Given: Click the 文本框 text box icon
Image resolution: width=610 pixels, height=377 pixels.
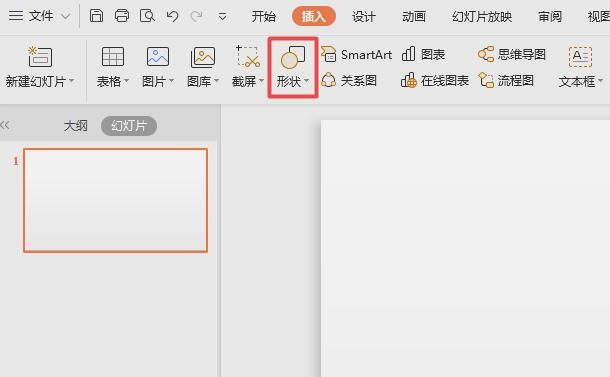Looking at the screenshot, I should pos(580,57).
